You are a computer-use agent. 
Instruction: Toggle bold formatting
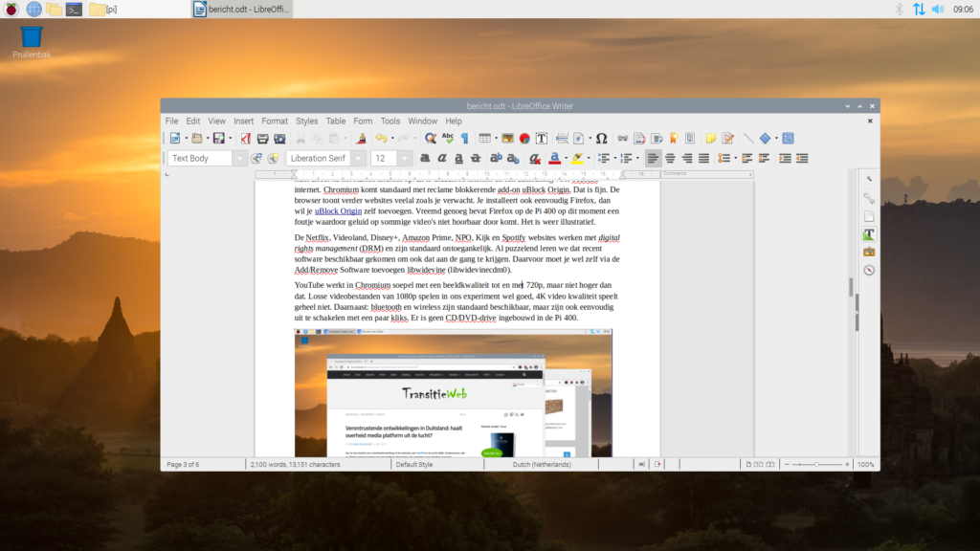click(x=425, y=158)
